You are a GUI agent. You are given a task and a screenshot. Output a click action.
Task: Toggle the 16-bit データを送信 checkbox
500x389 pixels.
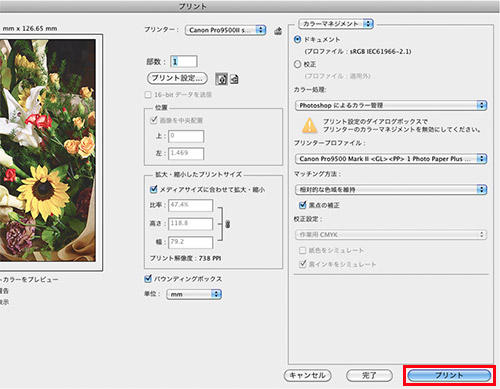tap(148, 95)
